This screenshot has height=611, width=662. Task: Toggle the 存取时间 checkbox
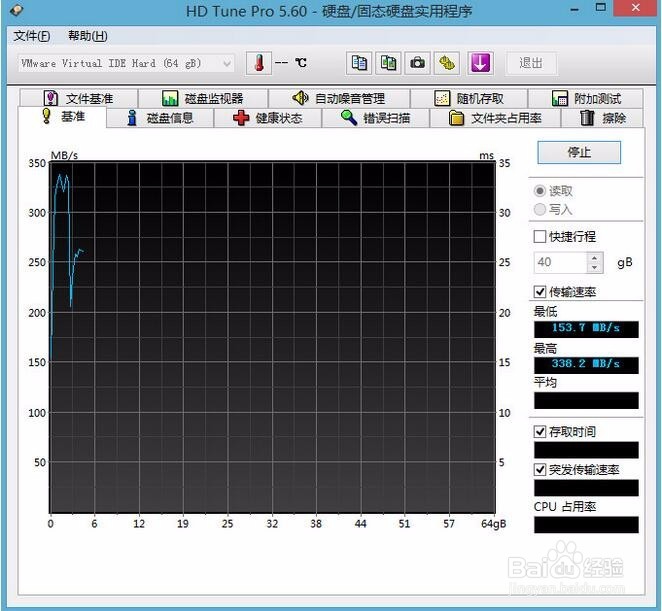pyautogui.click(x=540, y=431)
